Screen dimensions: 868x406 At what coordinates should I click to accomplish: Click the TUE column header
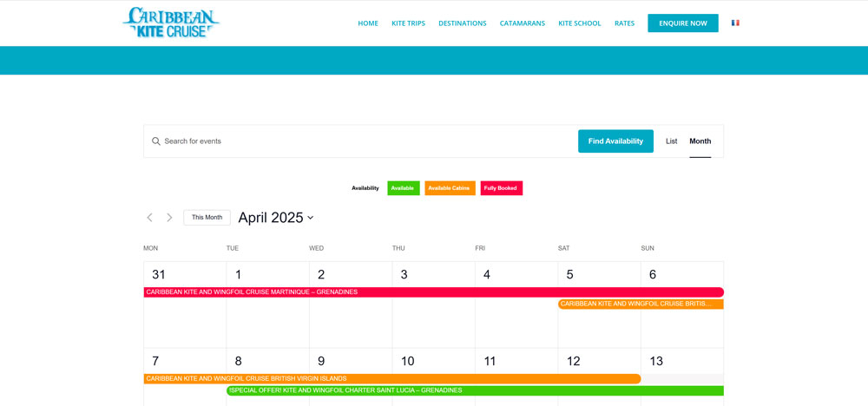tap(233, 248)
